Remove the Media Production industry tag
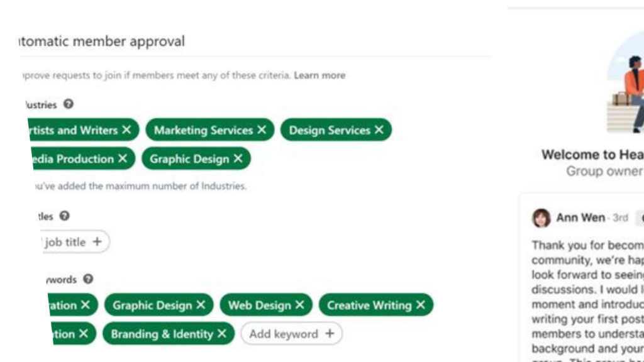The width and height of the screenshot is (644, 362). click(123, 158)
